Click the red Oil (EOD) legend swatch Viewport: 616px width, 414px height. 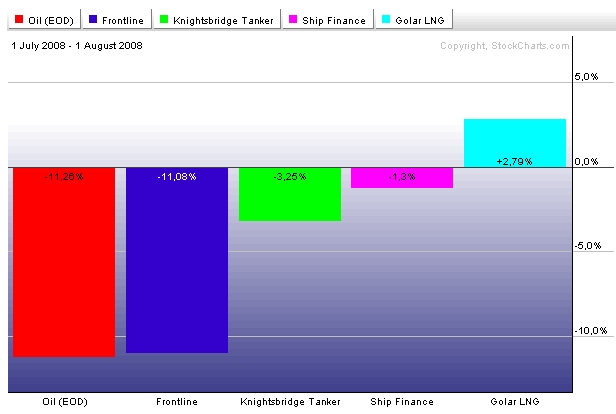pos(19,19)
